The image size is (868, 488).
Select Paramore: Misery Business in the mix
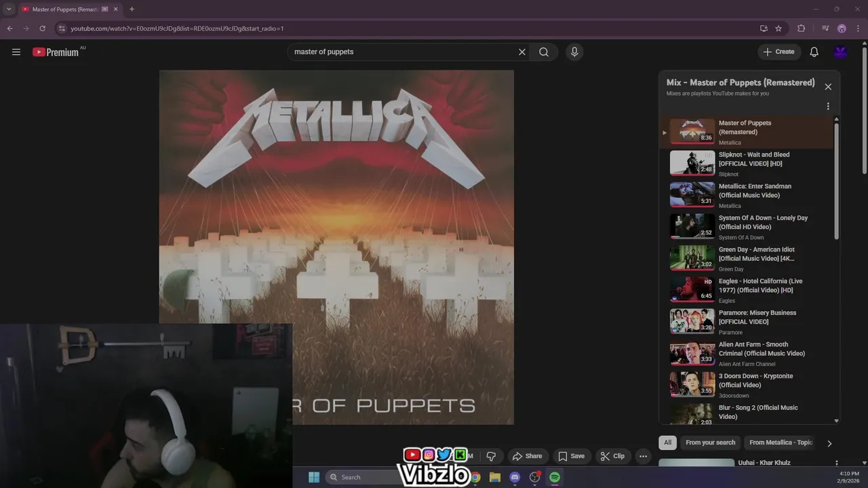coord(746,322)
